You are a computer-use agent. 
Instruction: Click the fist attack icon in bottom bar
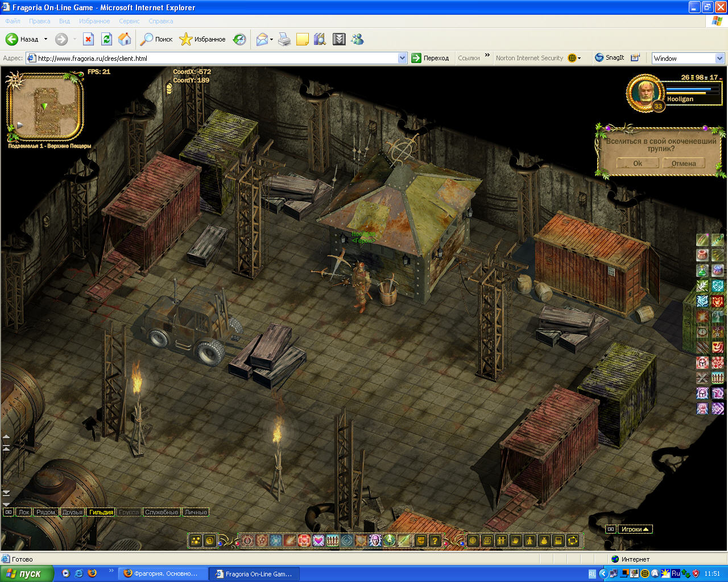(420, 541)
